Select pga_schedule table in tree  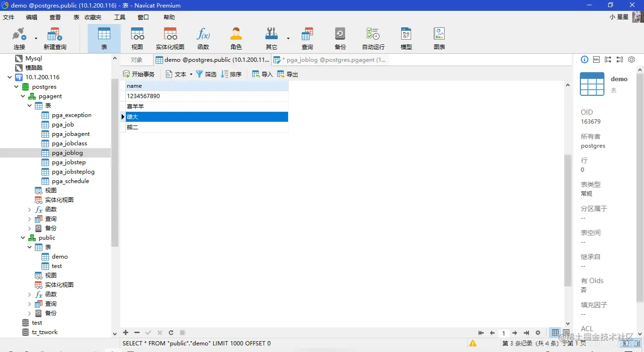tap(70, 181)
